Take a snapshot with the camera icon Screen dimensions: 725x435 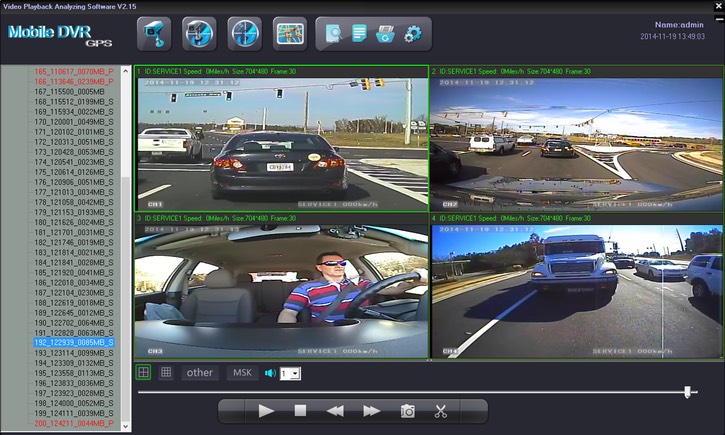408,411
